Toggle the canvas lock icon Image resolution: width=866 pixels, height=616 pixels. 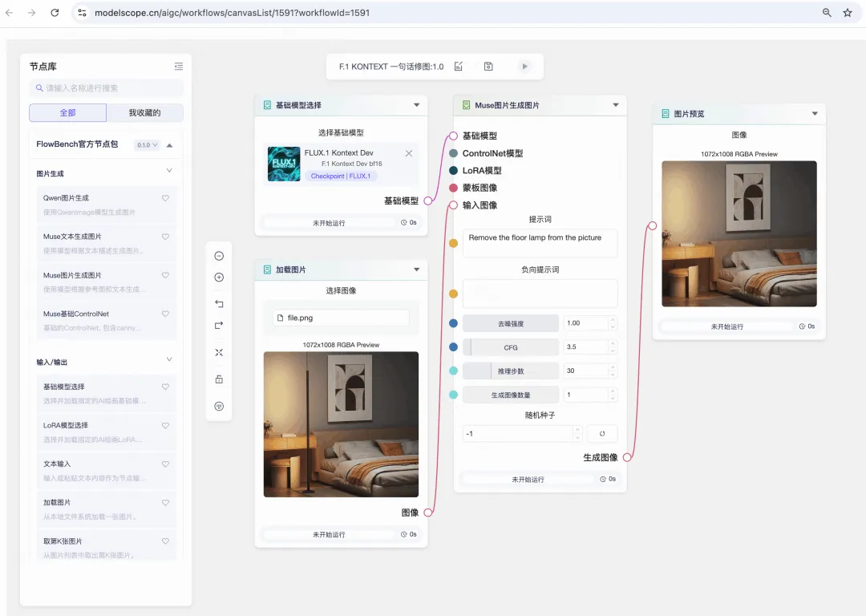[x=219, y=379]
